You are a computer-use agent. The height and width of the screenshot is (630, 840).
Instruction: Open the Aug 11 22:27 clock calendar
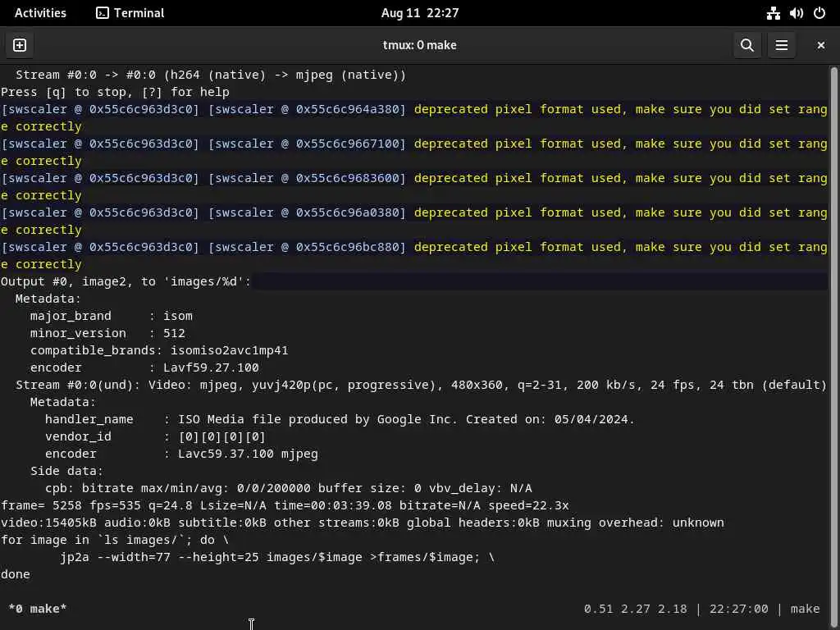419,13
